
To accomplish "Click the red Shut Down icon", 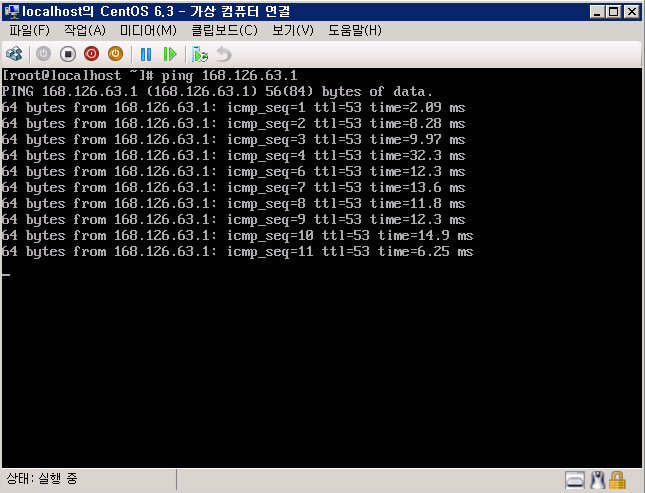I will pyautogui.click(x=91, y=54).
